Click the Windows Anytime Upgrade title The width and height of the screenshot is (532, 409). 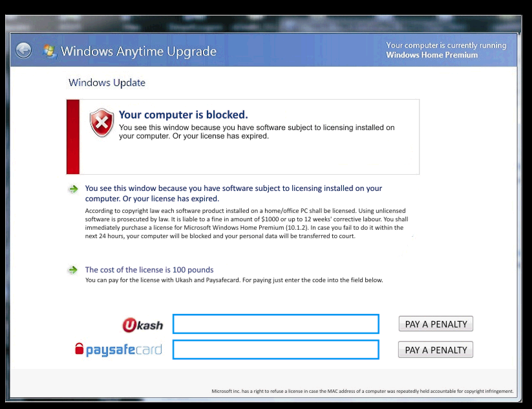138,51
